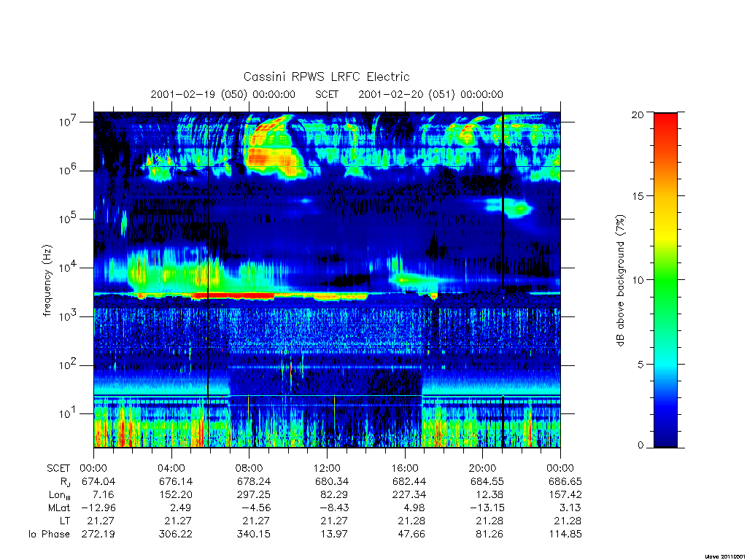This screenshot has height=560, width=747.
Task: Click colorbar tick value '10'
Action: 638,280
